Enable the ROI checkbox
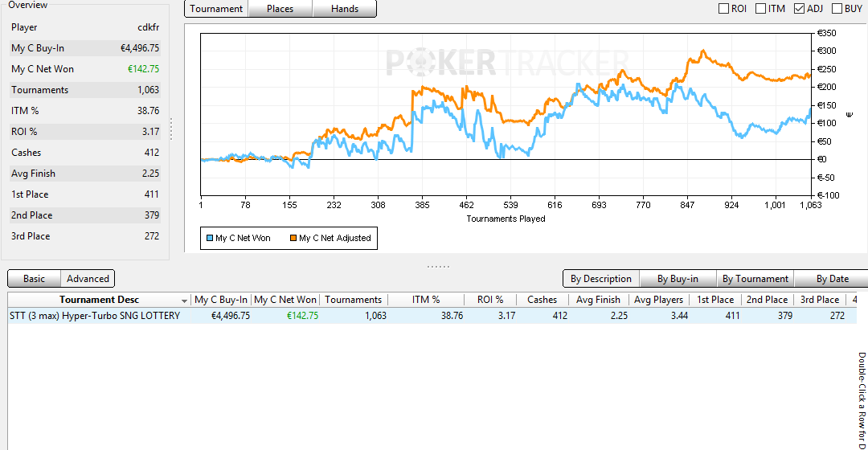This screenshot has height=450, width=868. point(723,8)
